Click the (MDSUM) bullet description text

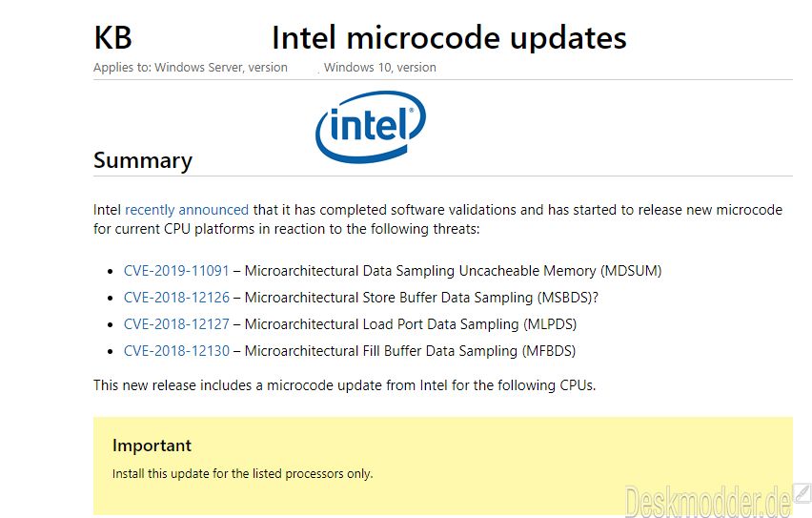(x=453, y=271)
